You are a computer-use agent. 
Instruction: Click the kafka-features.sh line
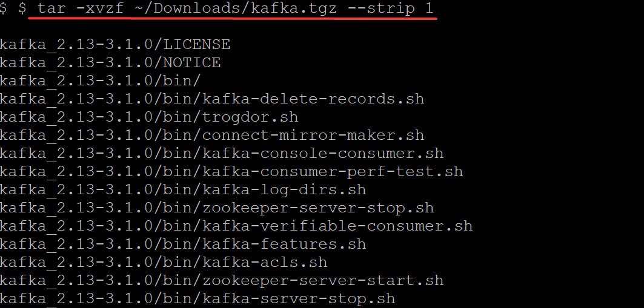(183, 244)
